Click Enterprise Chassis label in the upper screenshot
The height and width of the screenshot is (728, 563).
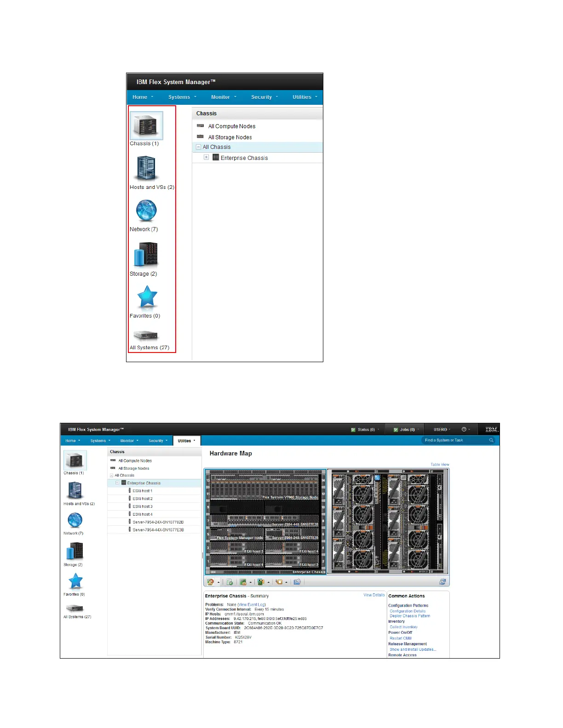pos(244,158)
